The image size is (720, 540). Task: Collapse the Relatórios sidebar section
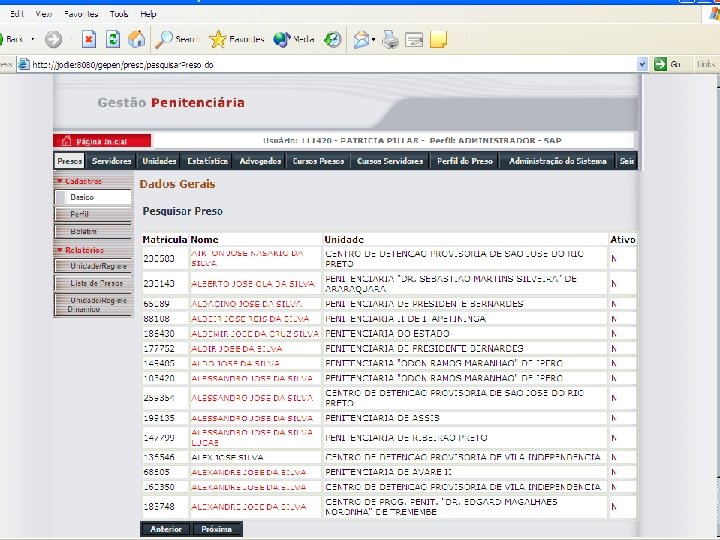[79, 250]
